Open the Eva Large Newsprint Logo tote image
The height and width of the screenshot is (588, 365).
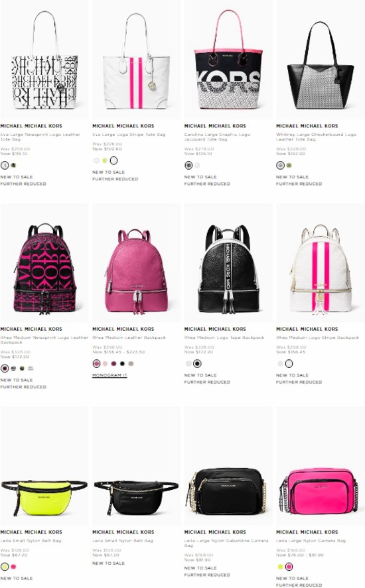pos(44,60)
